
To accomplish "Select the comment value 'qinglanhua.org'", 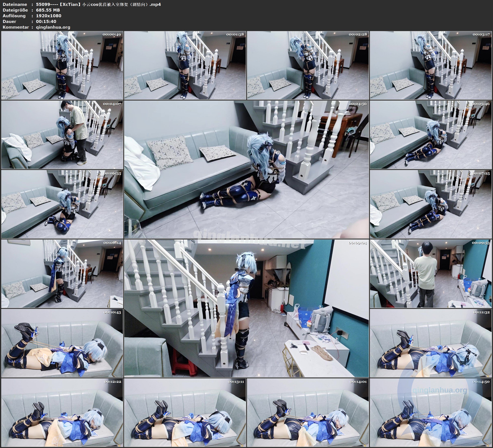I will [x=53, y=27].
